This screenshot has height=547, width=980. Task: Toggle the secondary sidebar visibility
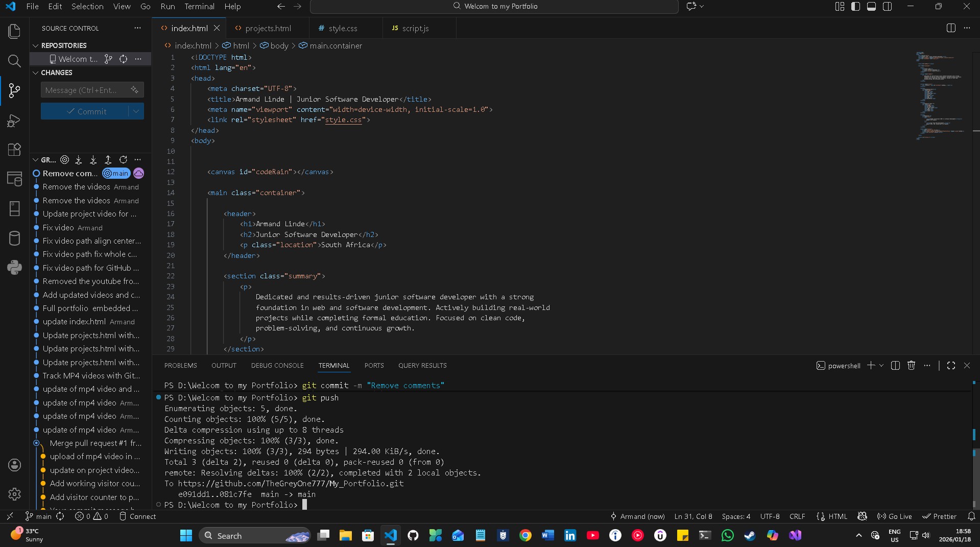(888, 6)
